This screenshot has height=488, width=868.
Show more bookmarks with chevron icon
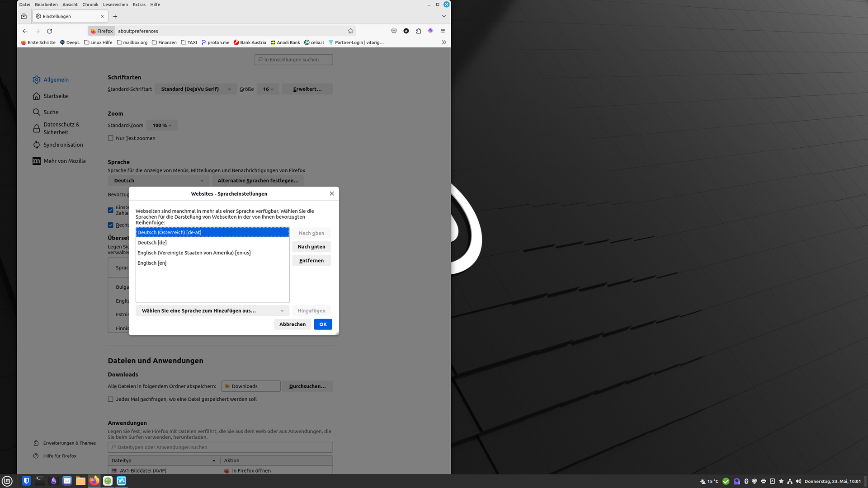pyautogui.click(x=444, y=42)
